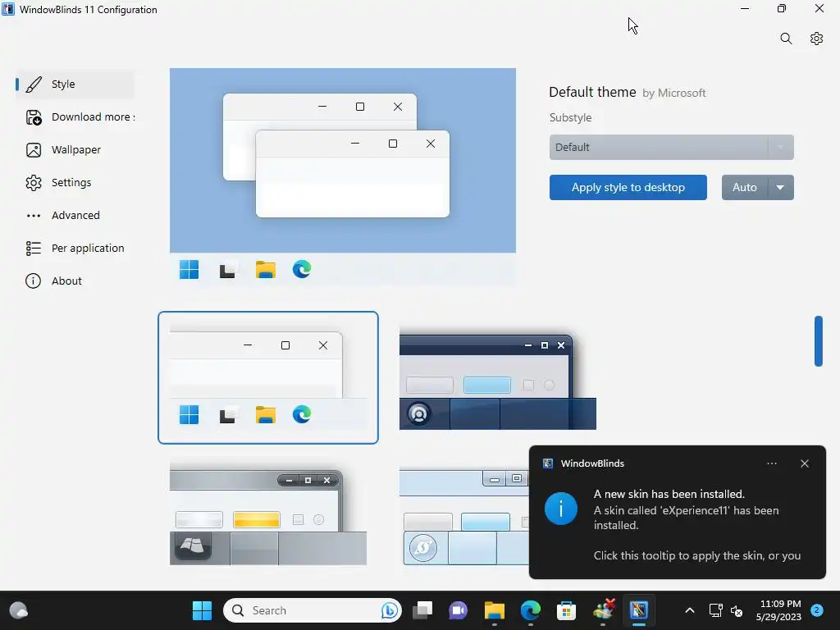
Task: Select the light blue skin thumbnail
Action: click(464, 517)
